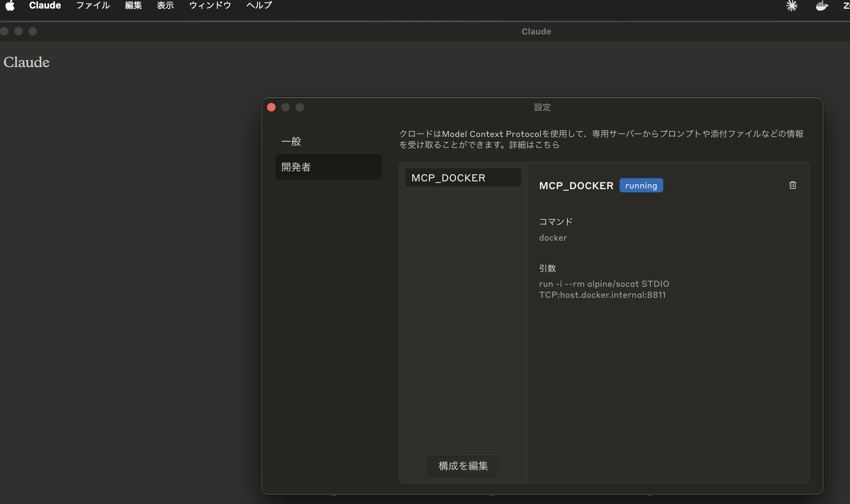Switch to the 一般 settings section

(x=291, y=141)
